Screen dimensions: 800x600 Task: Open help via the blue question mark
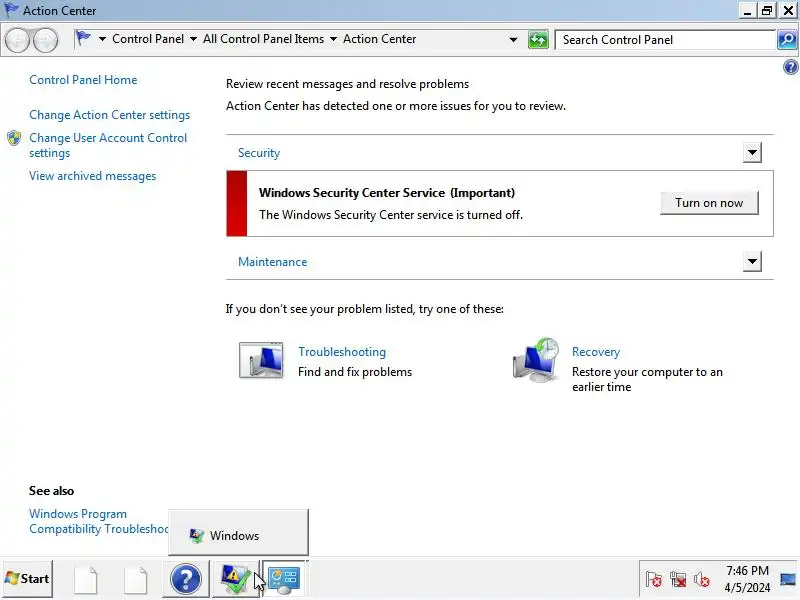click(x=790, y=67)
